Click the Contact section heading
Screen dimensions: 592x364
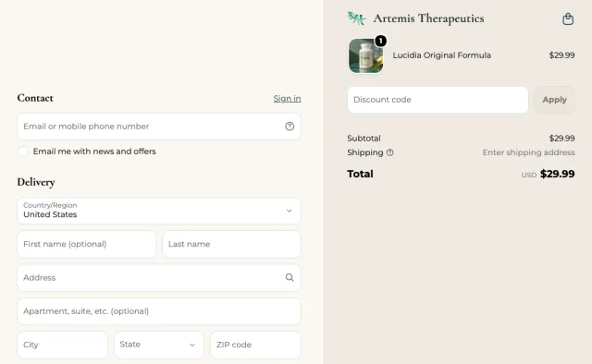[x=35, y=98]
